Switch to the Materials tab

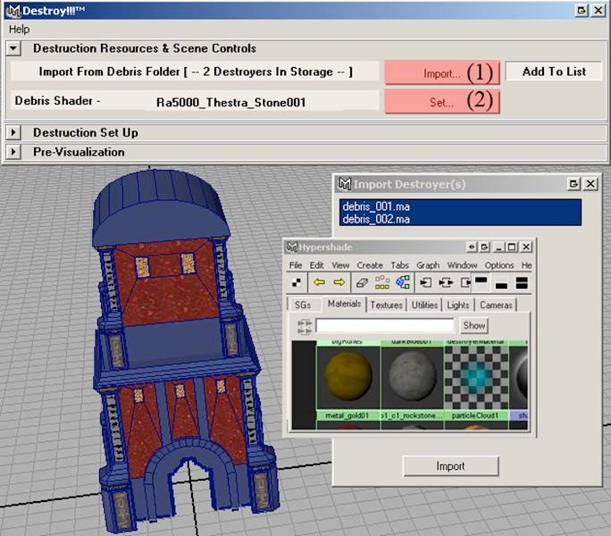pyautogui.click(x=344, y=304)
